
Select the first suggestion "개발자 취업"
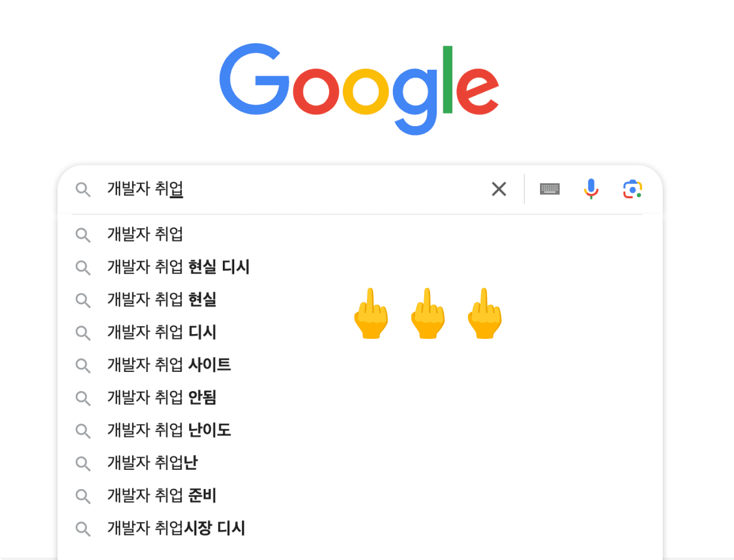[145, 234]
